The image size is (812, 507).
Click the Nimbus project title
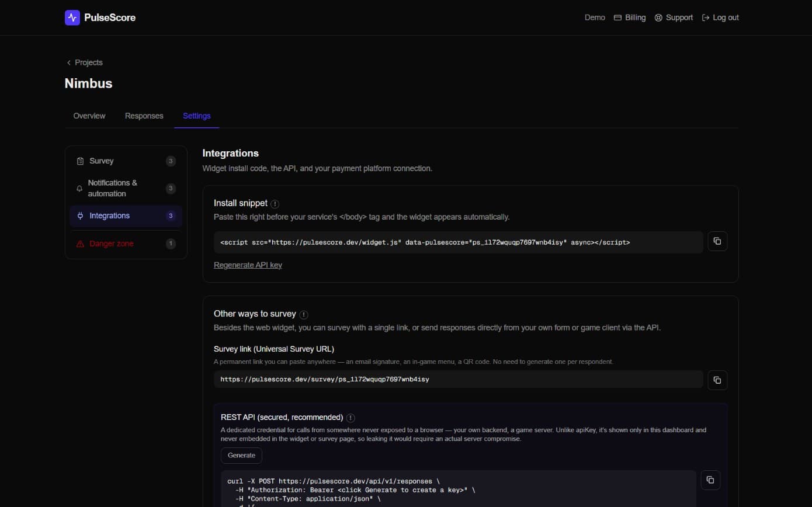click(88, 84)
